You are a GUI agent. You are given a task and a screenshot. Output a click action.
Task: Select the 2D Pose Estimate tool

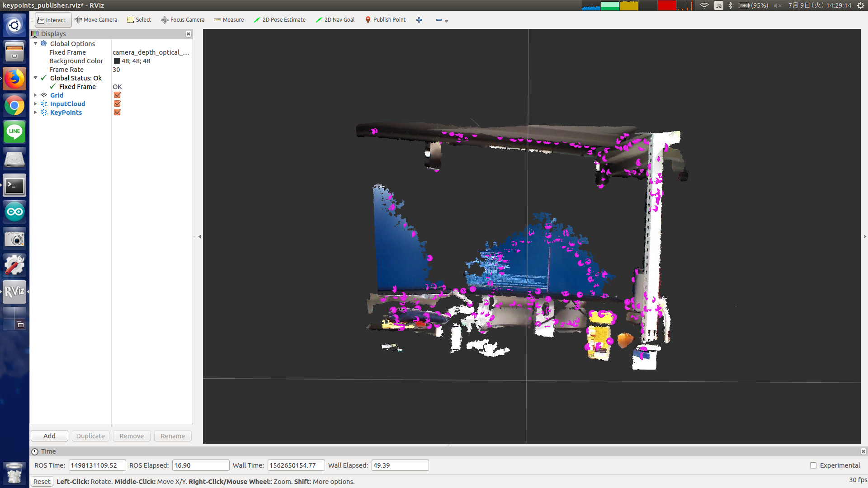280,20
